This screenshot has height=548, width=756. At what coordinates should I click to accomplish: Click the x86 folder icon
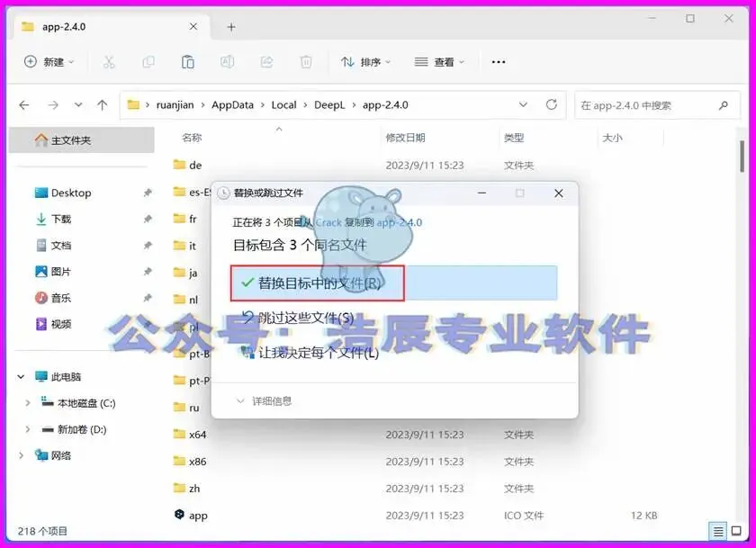pyautogui.click(x=179, y=462)
